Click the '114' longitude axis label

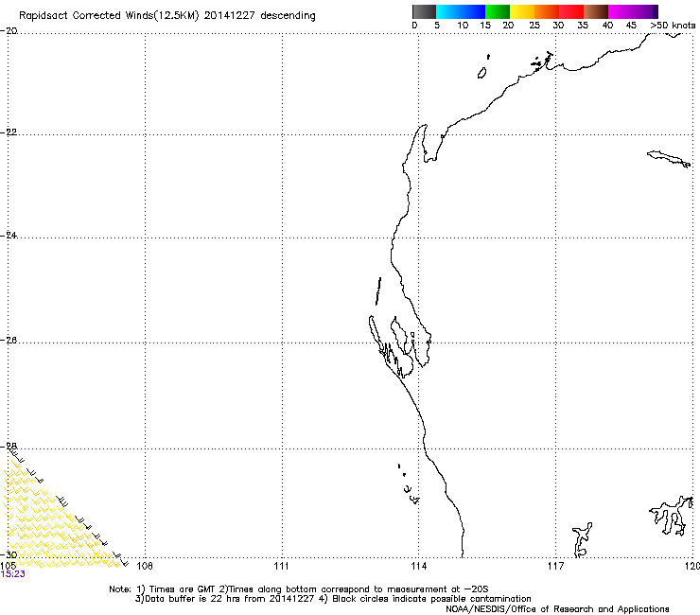click(419, 567)
